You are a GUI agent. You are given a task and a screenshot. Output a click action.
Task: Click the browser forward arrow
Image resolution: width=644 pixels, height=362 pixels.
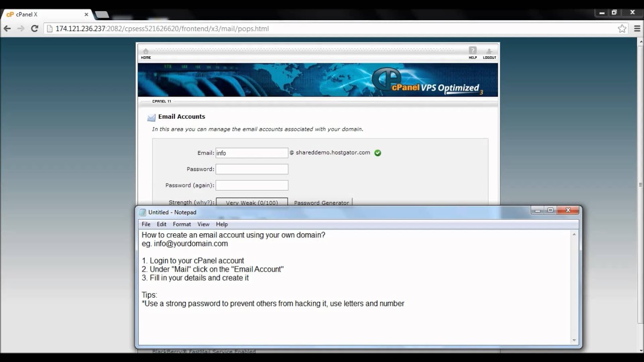[x=21, y=29]
